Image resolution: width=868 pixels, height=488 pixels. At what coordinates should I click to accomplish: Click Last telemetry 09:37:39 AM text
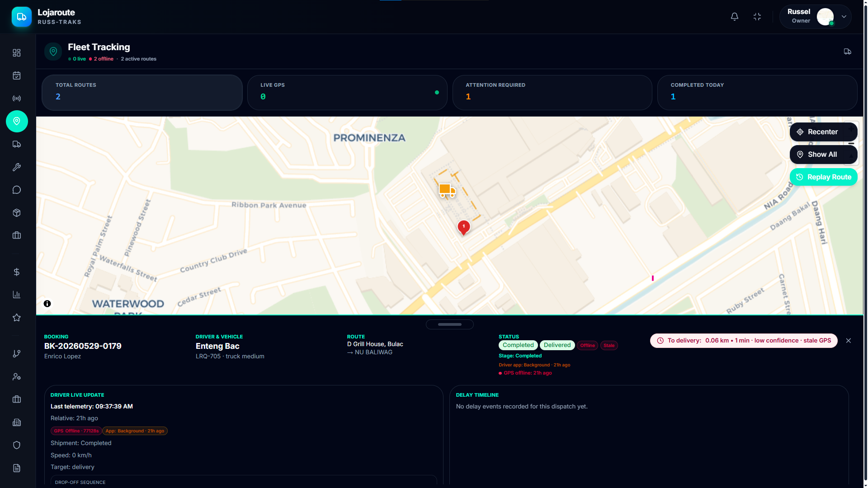coord(92,407)
